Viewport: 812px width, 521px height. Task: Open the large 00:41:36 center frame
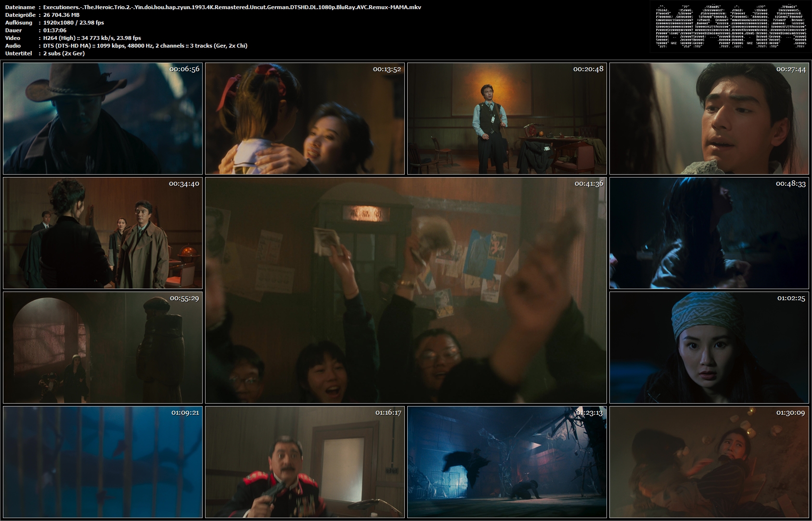point(406,290)
